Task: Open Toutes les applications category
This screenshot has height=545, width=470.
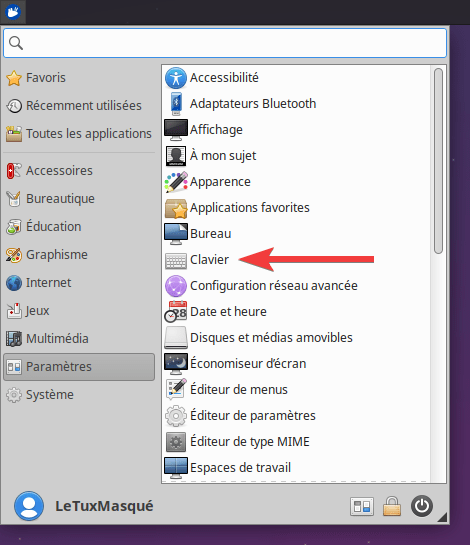Action: [x=79, y=134]
